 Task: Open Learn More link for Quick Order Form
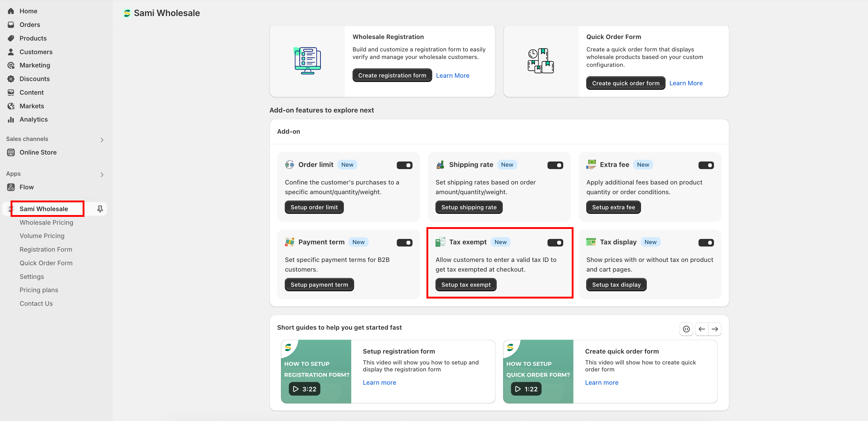pyautogui.click(x=686, y=83)
